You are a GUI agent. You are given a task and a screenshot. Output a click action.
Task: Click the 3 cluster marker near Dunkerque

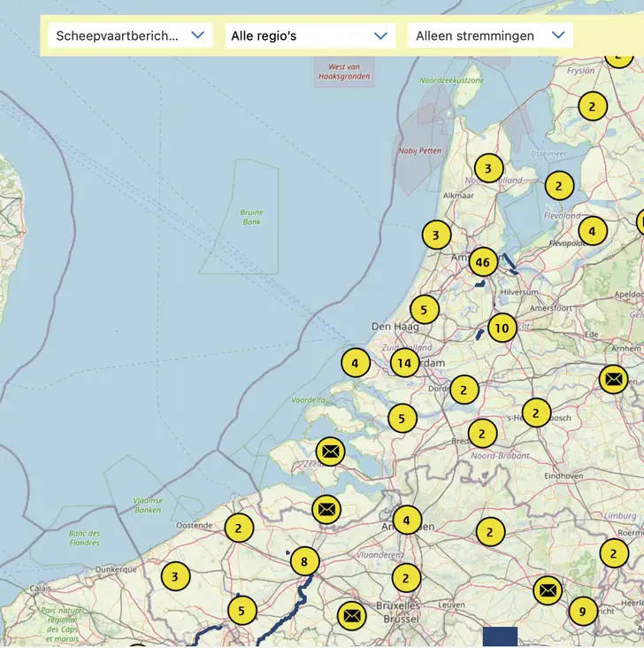click(175, 577)
